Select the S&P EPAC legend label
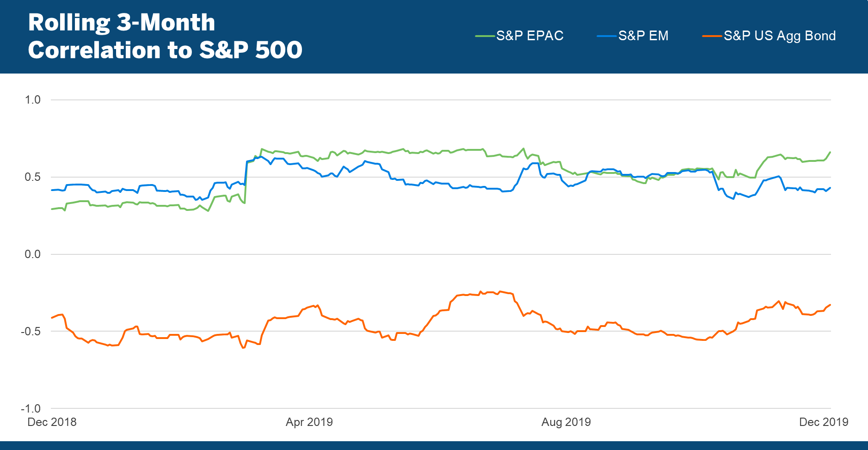 [530, 36]
